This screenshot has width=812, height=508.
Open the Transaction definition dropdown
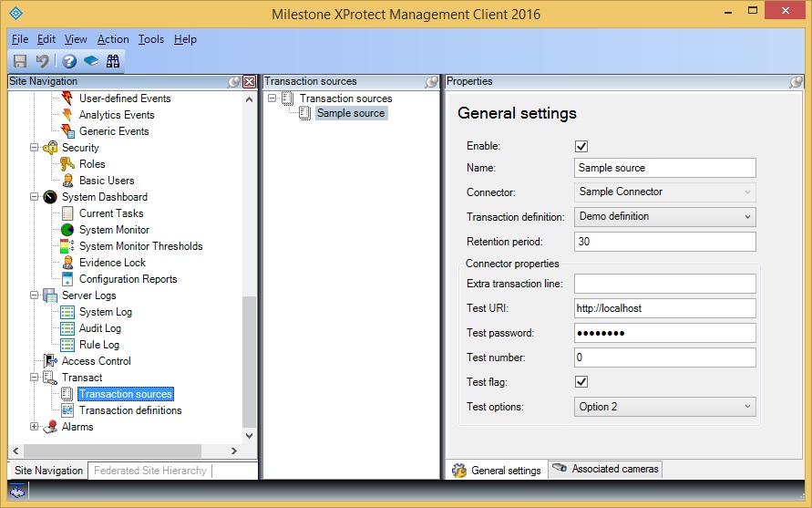pos(665,217)
